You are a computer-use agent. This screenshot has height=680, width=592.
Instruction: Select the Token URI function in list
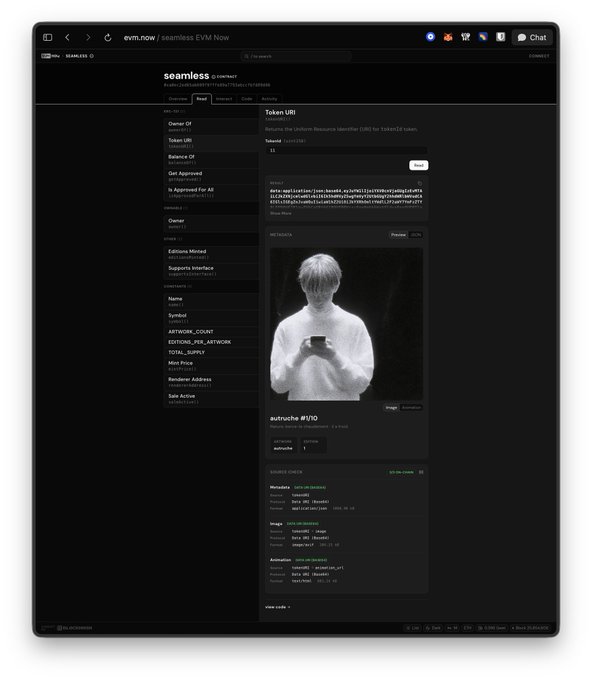[211, 143]
